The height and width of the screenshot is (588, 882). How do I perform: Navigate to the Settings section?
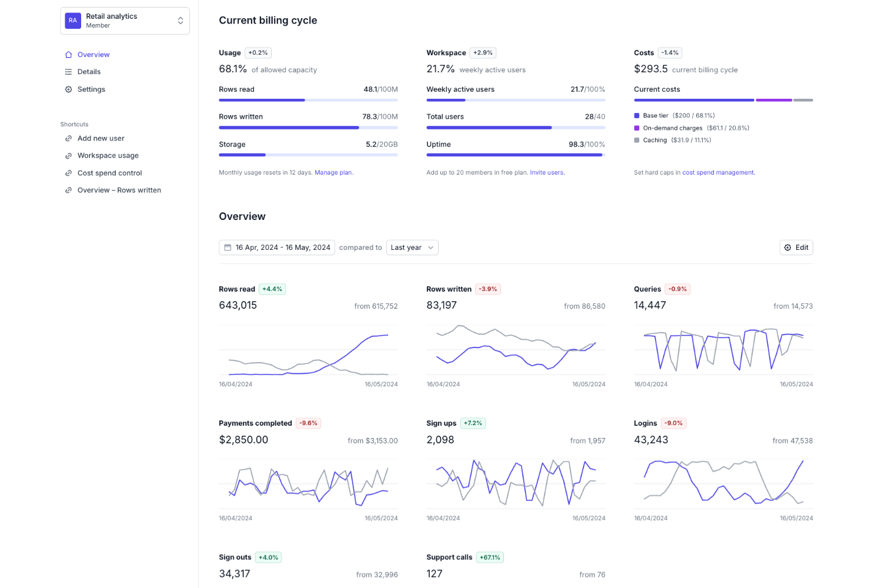91,89
